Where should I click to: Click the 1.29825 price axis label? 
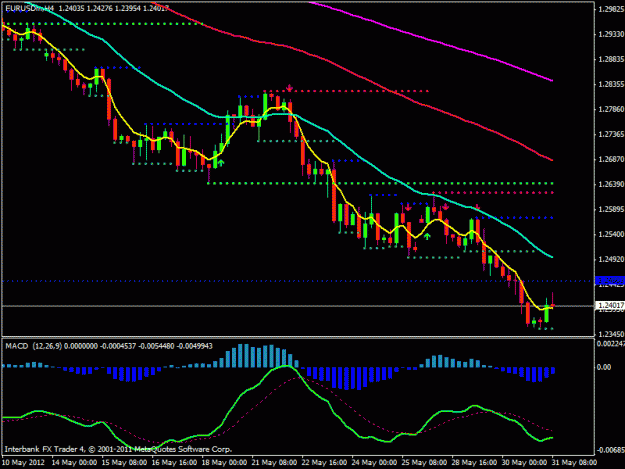[x=611, y=10]
